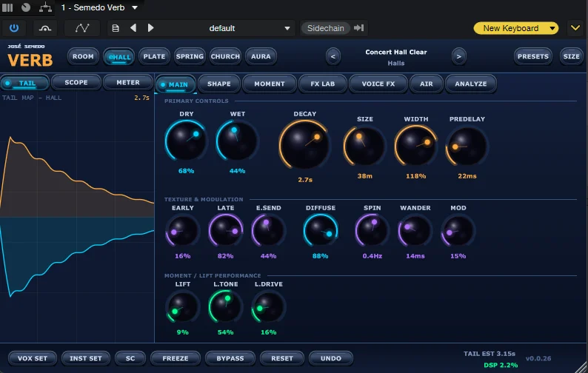The width and height of the screenshot is (588, 373).
Task: Click the SIZE button
Action: coord(571,56)
